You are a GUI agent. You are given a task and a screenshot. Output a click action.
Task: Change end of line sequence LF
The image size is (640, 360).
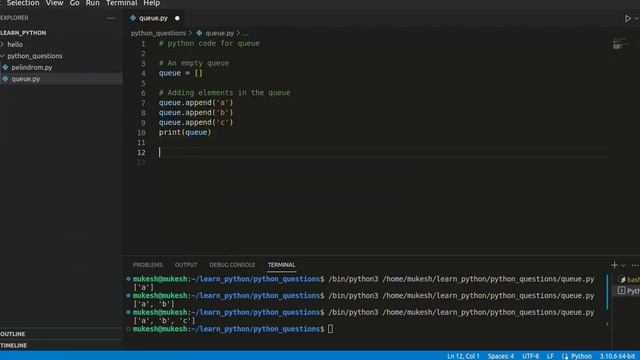tap(550, 356)
